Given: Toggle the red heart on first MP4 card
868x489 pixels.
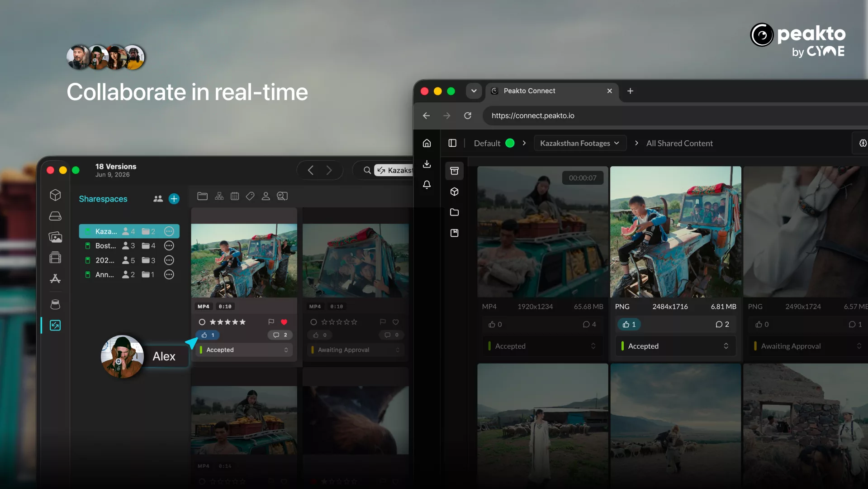Looking at the screenshot, I should [284, 322].
